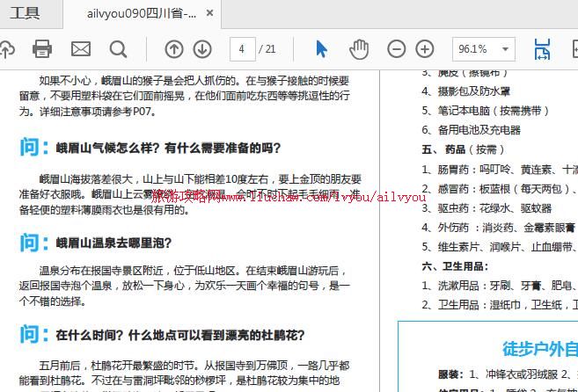Zoom in with the plus button
The image size is (578, 392).
pyautogui.click(x=425, y=49)
